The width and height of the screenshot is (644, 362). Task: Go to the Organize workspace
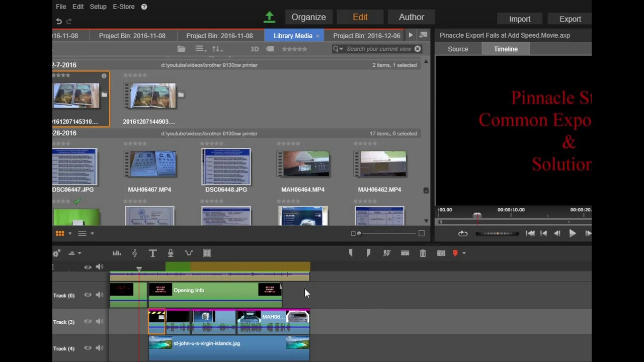tap(309, 17)
